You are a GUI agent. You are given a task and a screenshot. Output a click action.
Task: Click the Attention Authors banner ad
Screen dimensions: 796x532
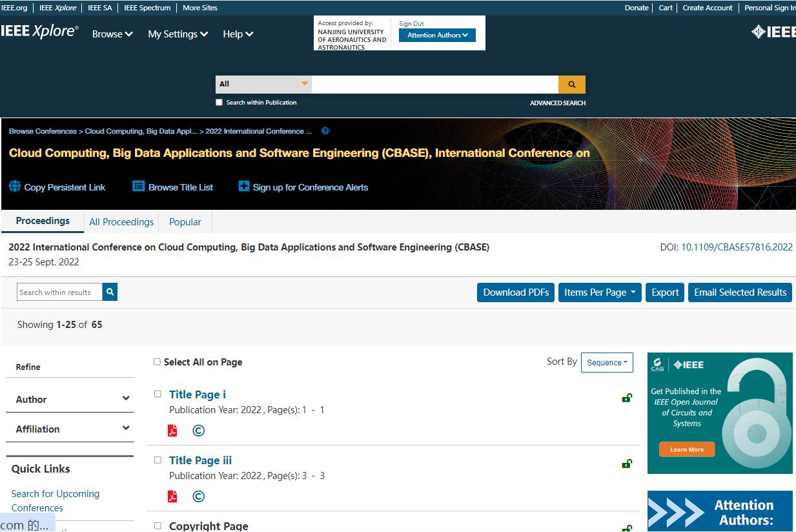click(720, 511)
